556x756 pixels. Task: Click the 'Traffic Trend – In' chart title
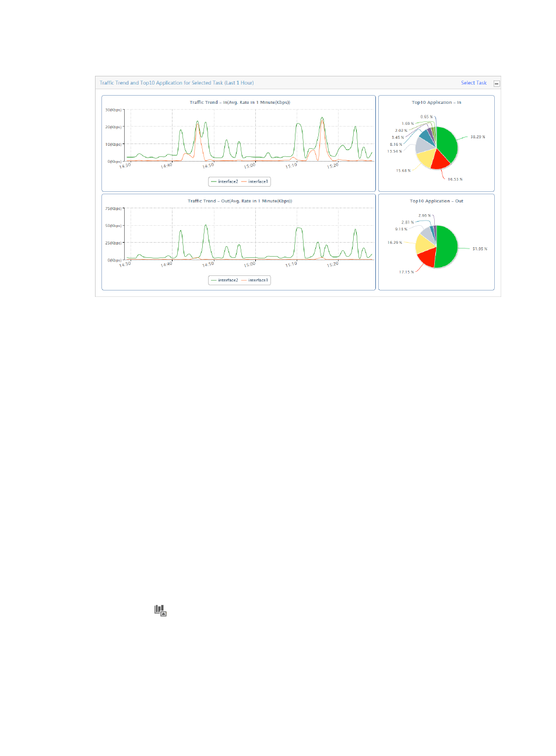[240, 102]
